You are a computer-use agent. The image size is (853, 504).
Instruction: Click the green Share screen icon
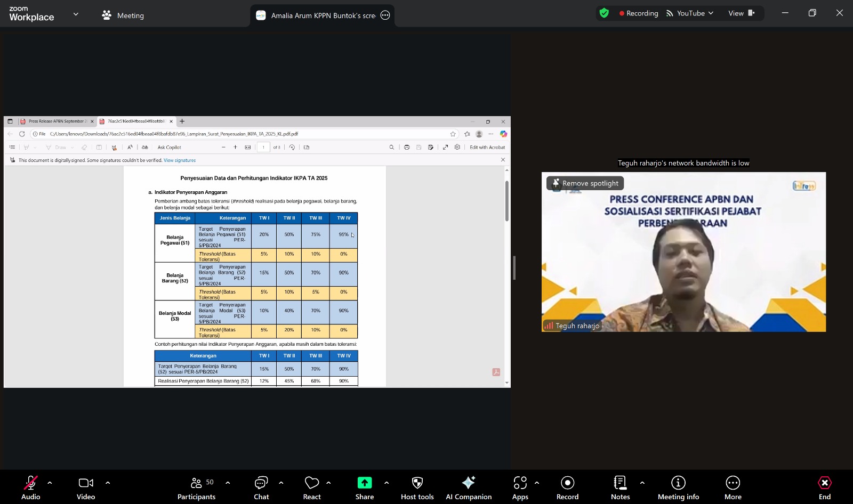tap(365, 483)
